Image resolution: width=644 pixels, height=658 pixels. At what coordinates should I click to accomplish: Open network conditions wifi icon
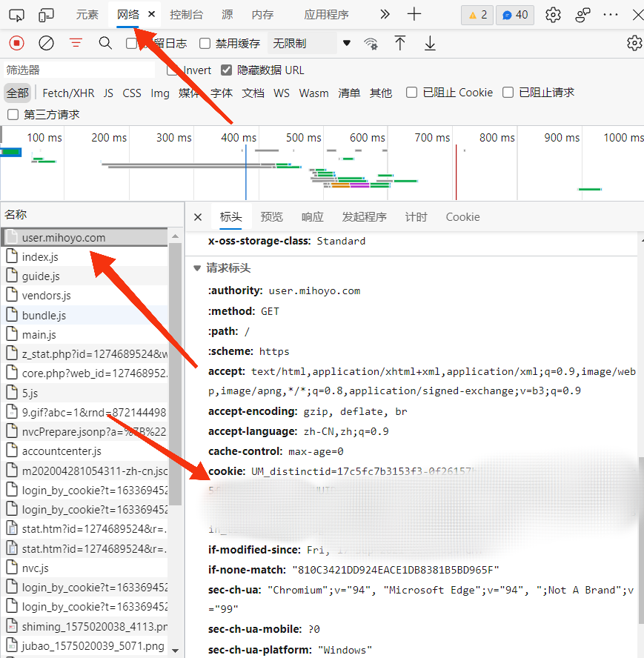(x=371, y=43)
